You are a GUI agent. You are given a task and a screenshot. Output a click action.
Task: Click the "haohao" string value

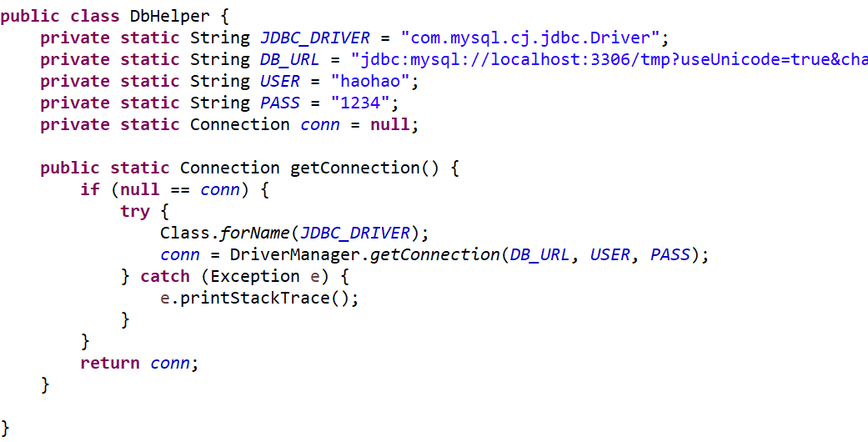click(x=369, y=82)
